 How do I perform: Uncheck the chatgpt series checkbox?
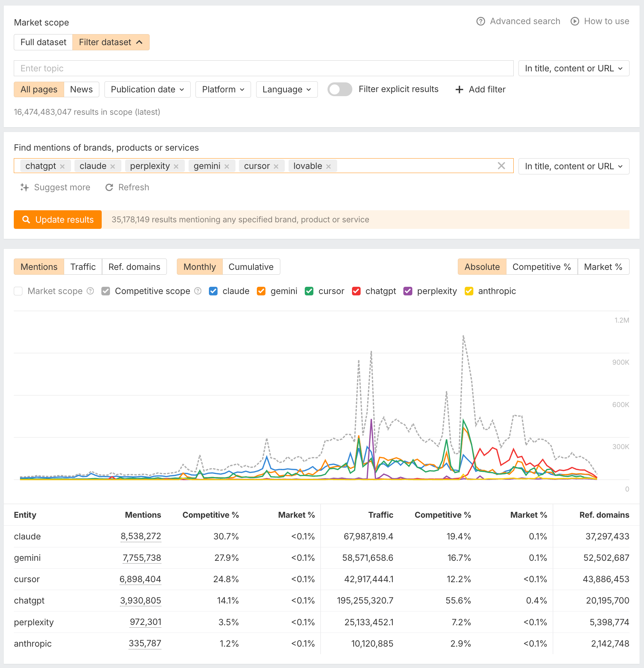coord(356,291)
